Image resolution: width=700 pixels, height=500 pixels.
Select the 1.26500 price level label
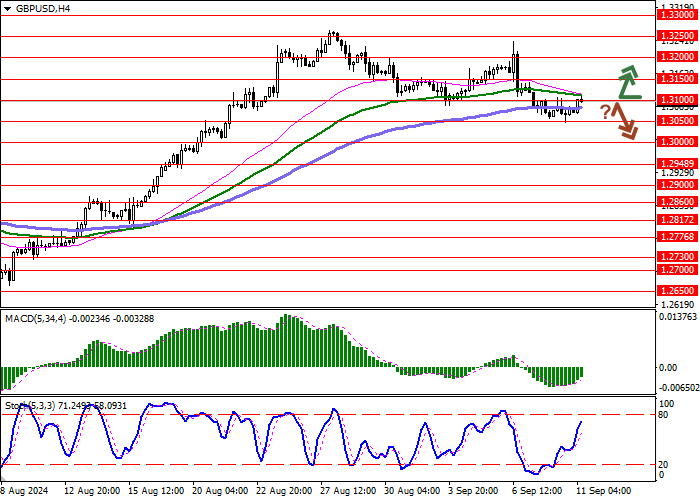pos(678,291)
